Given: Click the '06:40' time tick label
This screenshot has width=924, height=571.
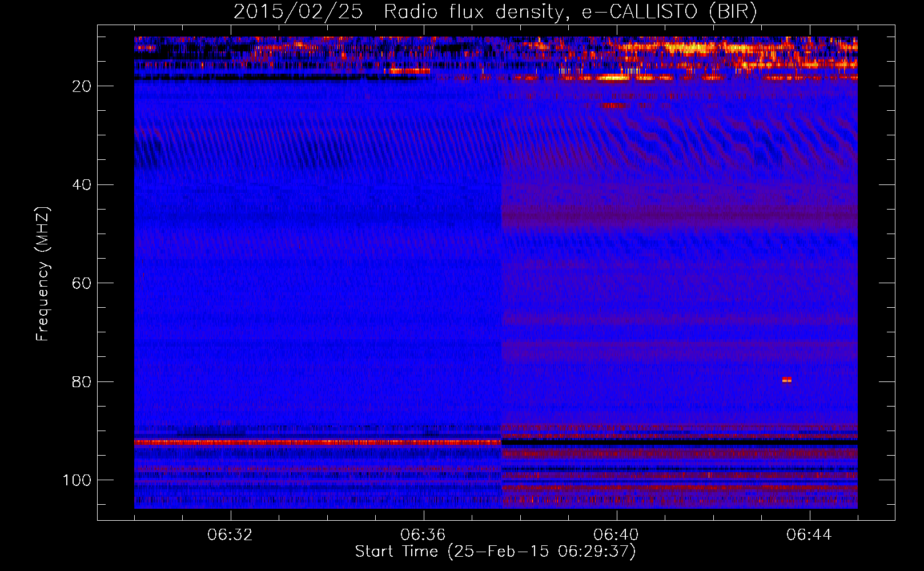Looking at the screenshot, I should [616, 535].
